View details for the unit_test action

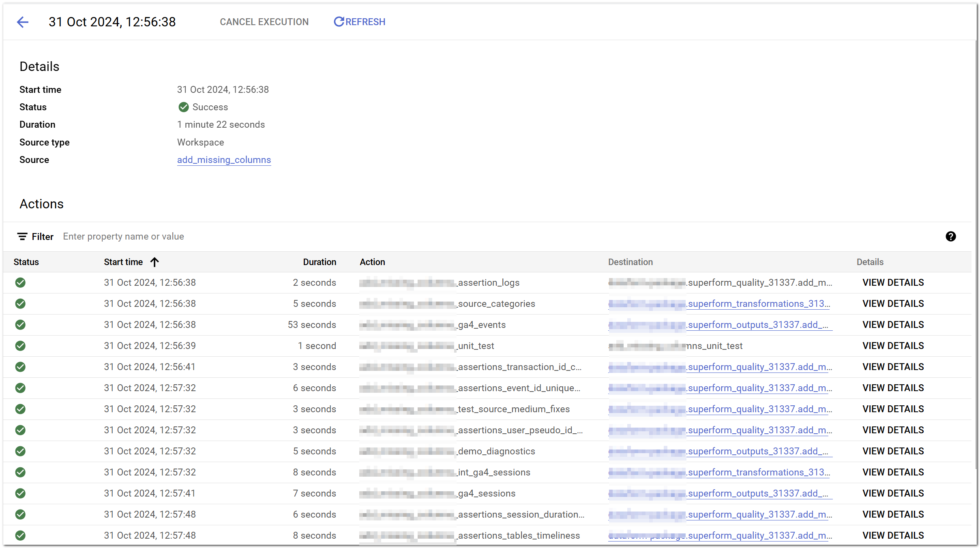pyautogui.click(x=893, y=346)
